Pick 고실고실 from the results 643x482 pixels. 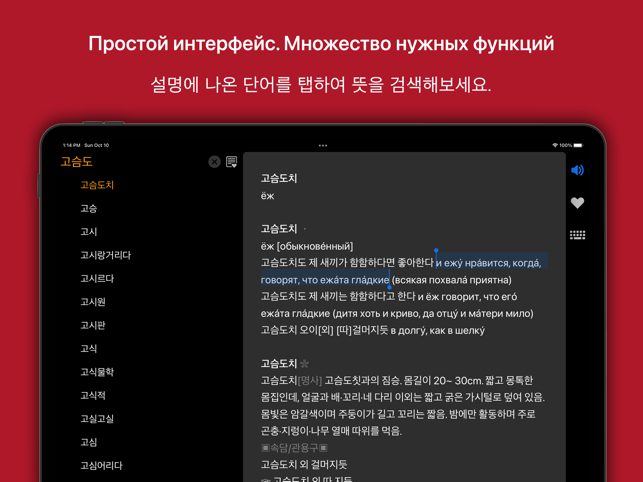[97, 419]
